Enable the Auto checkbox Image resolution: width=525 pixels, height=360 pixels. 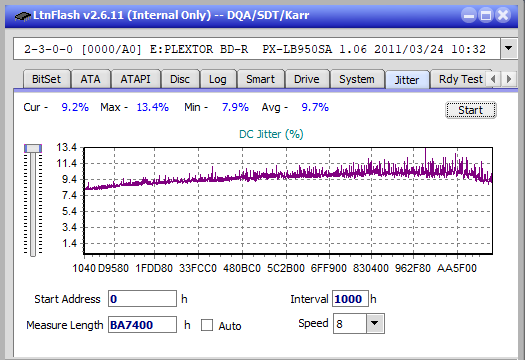[x=207, y=325]
